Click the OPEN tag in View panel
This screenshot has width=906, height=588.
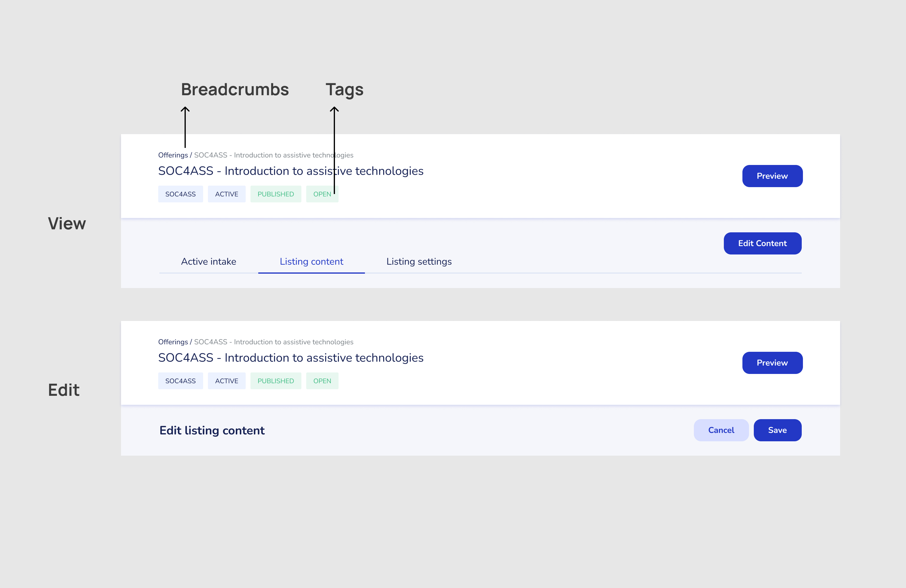coord(322,194)
